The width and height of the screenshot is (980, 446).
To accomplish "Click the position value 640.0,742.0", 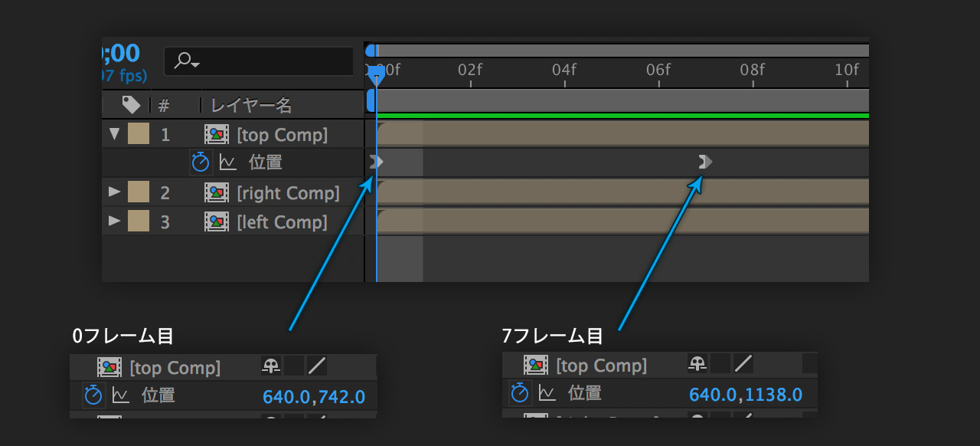I will (314, 397).
